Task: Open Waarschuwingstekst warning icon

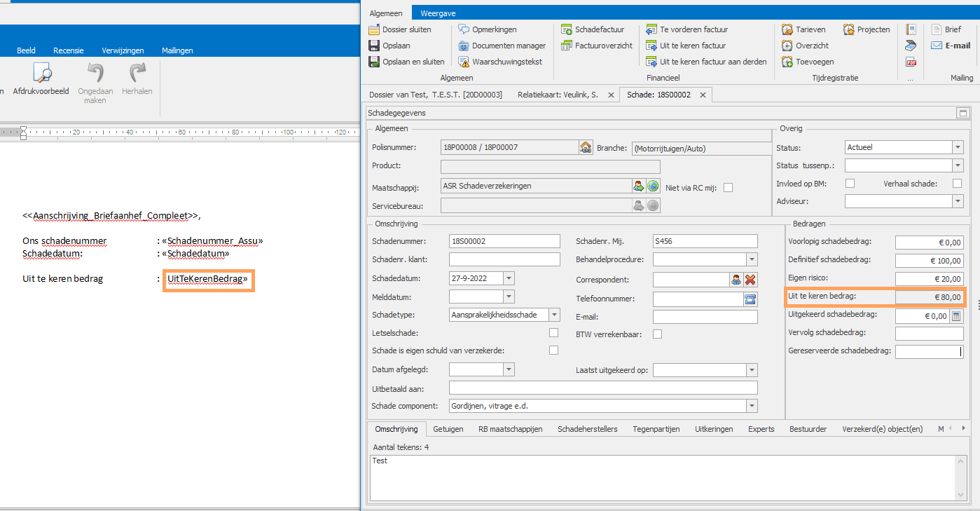Action: click(464, 62)
